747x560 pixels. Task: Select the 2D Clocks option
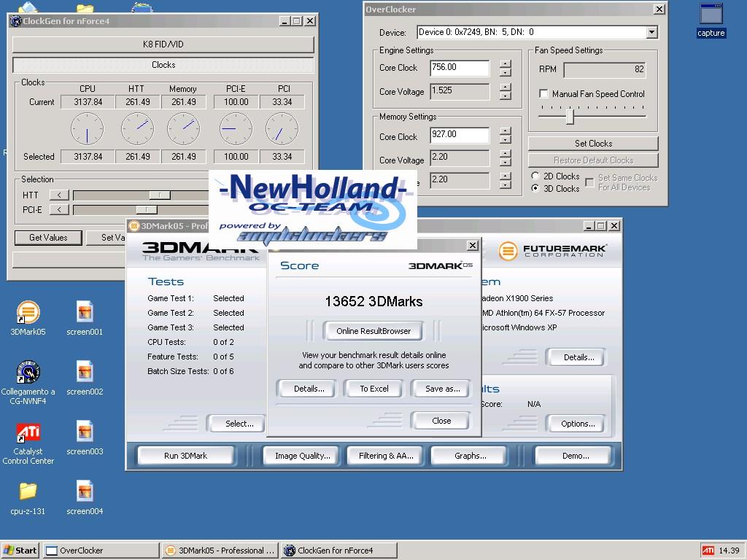tap(535, 176)
